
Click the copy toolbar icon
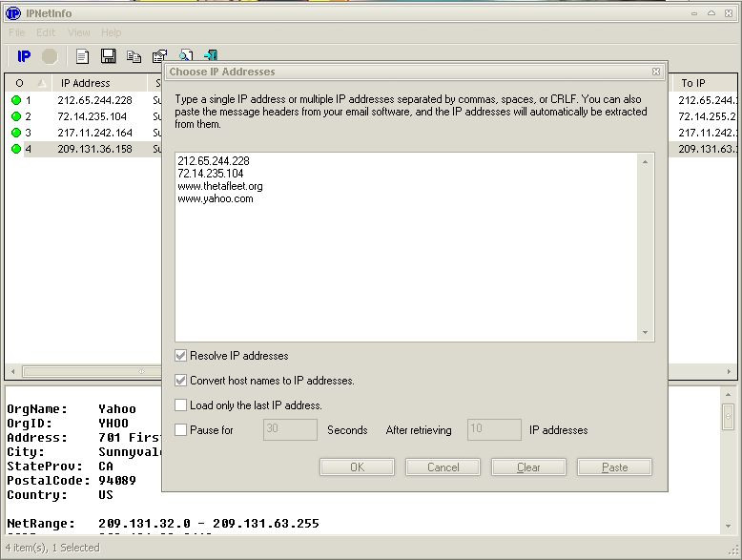(134, 56)
